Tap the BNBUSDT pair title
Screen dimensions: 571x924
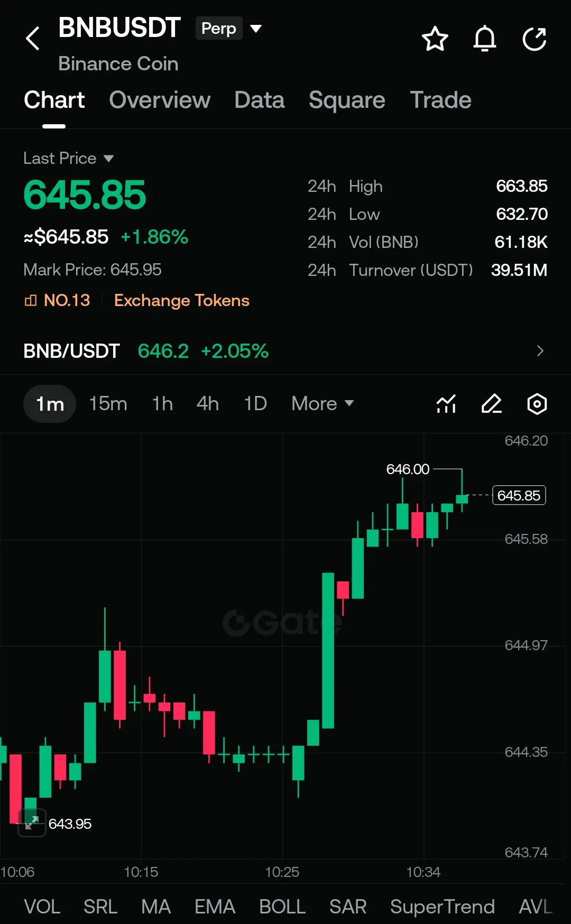119,27
